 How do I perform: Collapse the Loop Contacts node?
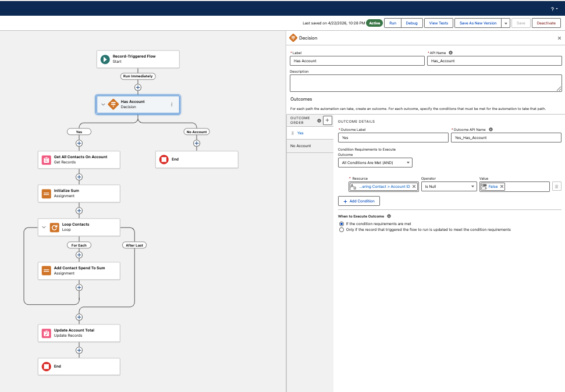coord(44,227)
